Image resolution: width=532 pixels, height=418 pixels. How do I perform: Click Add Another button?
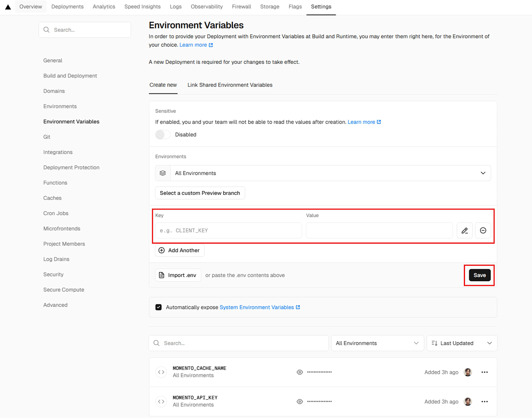coord(180,250)
